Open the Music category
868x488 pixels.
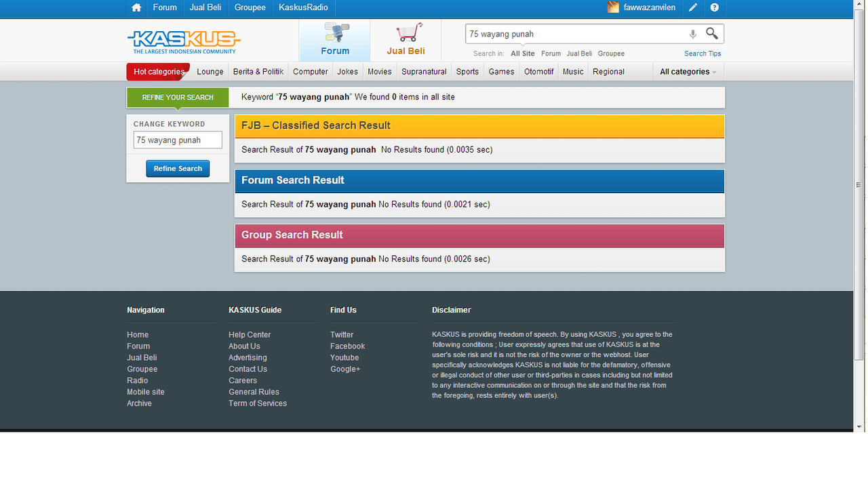click(x=573, y=72)
